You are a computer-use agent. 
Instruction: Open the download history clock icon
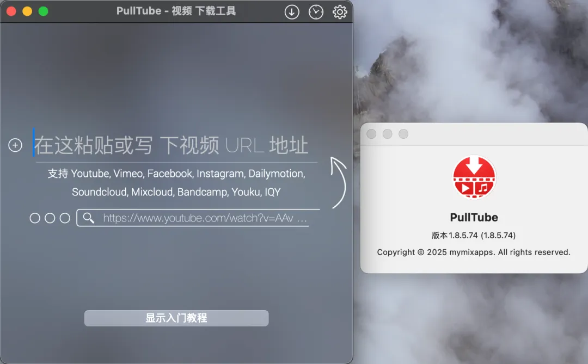coord(316,12)
